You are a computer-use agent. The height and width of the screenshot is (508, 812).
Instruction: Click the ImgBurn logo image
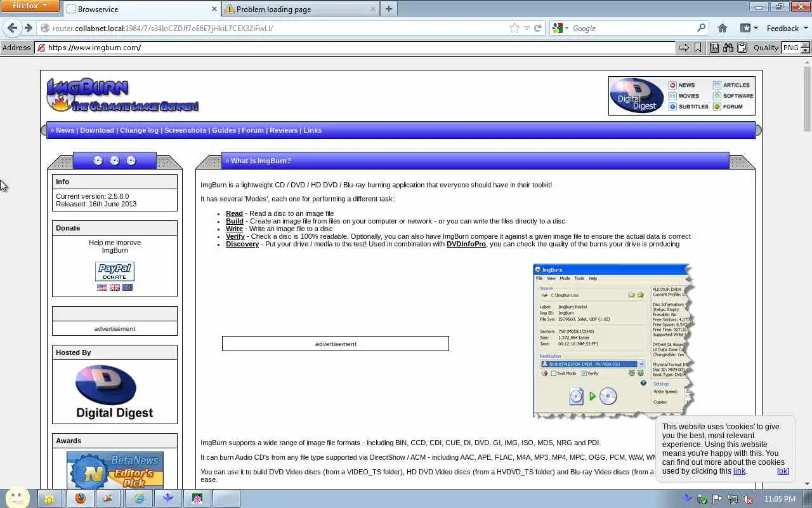(122, 95)
